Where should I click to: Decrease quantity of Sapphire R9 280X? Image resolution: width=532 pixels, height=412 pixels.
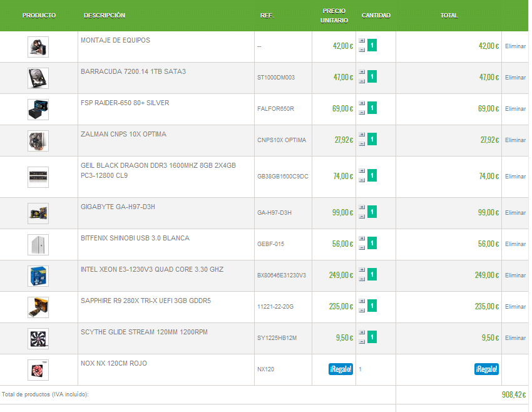362,310
